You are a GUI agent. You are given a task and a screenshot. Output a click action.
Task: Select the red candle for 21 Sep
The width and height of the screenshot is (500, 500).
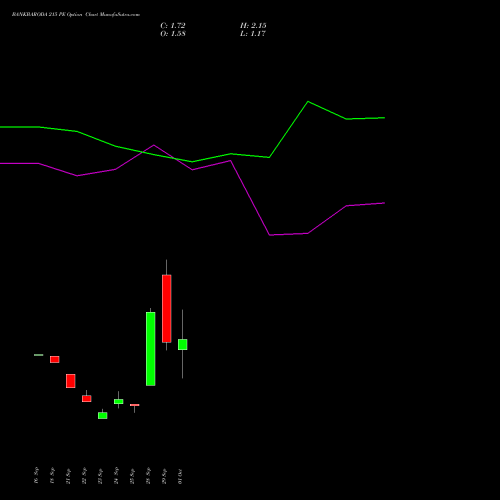pos(71,381)
